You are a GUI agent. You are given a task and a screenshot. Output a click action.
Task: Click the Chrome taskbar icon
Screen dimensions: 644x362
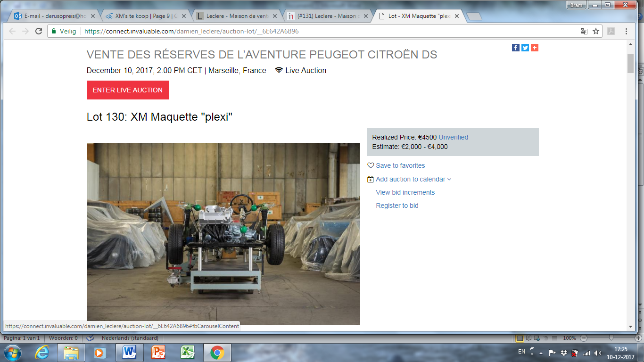(x=217, y=353)
